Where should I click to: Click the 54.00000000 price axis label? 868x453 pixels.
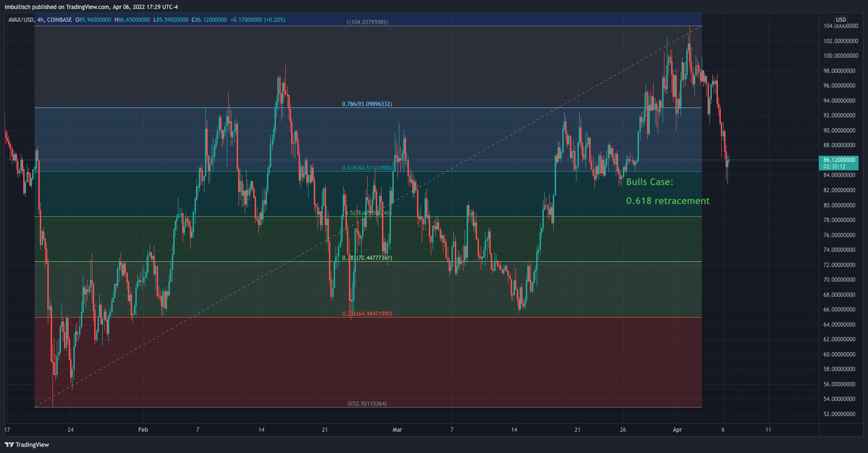click(x=841, y=399)
